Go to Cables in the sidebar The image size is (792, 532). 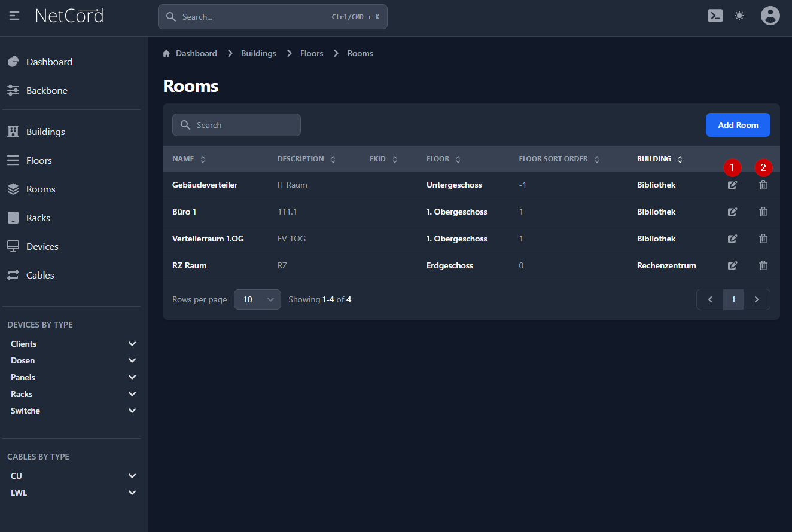click(40, 275)
